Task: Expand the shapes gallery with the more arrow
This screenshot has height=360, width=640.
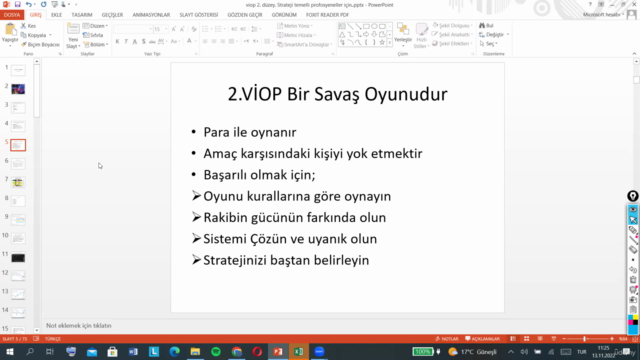Action: click(389, 42)
